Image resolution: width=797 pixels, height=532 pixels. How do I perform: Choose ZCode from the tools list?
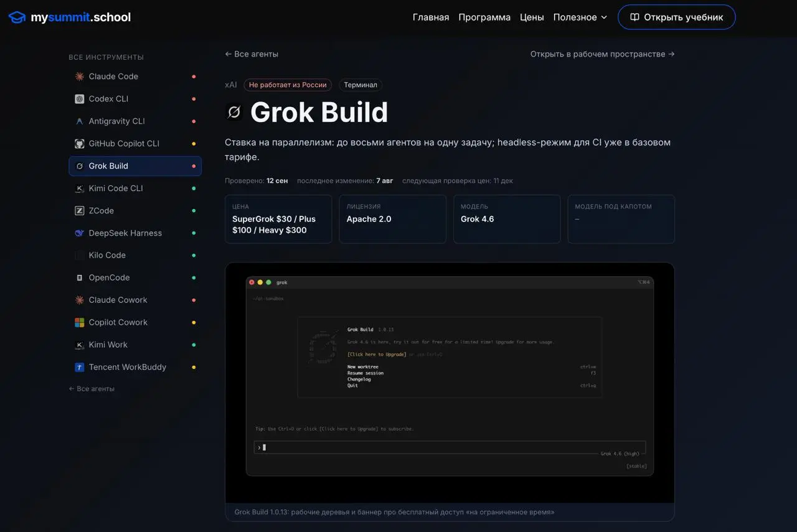(135, 211)
